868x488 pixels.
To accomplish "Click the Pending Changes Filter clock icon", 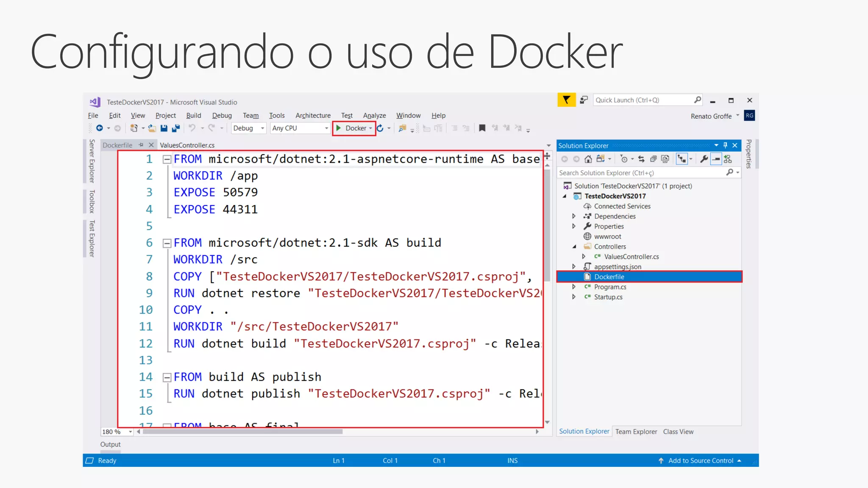I will [x=624, y=159].
